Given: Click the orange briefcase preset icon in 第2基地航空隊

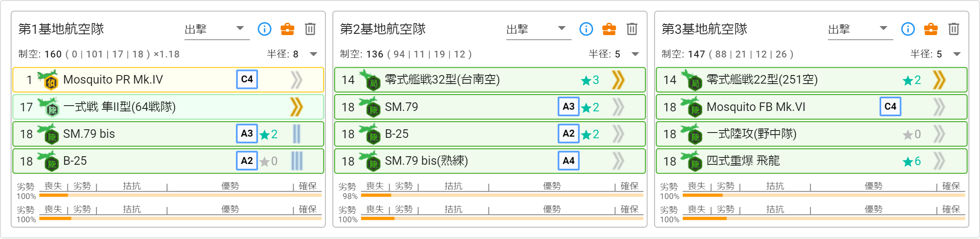Looking at the screenshot, I should click(x=609, y=29).
